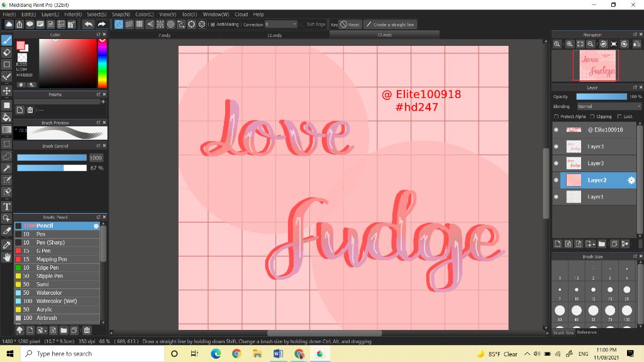Select the Text tool
Image resolution: width=644 pixels, height=362 pixels.
pyautogui.click(x=6, y=206)
